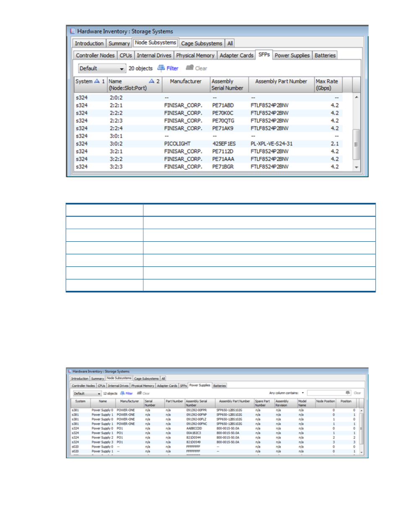Select the Power Supplies tab in the upper window
Screen dimensions: 400x532
tap(292, 55)
